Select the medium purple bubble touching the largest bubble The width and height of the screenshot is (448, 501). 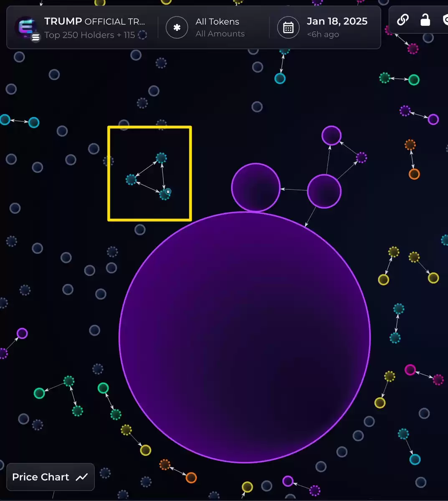(x=256, y=187)
